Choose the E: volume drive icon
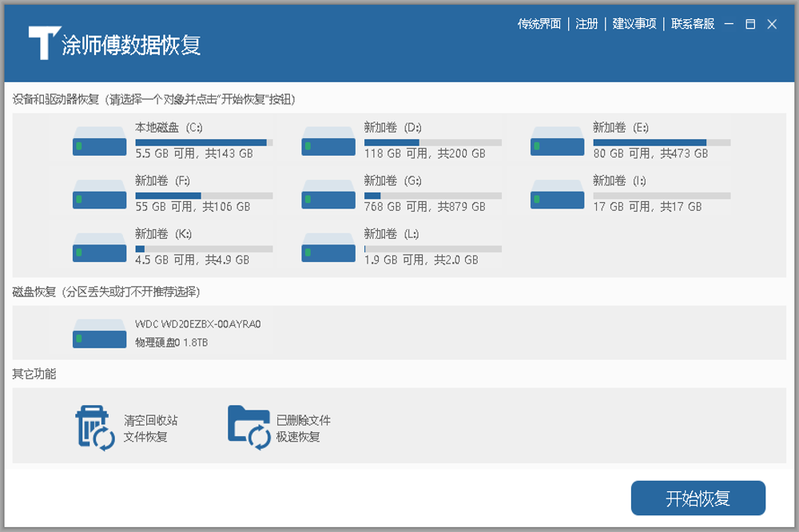This screenshot has width=799, height=532. coord(558,141)
